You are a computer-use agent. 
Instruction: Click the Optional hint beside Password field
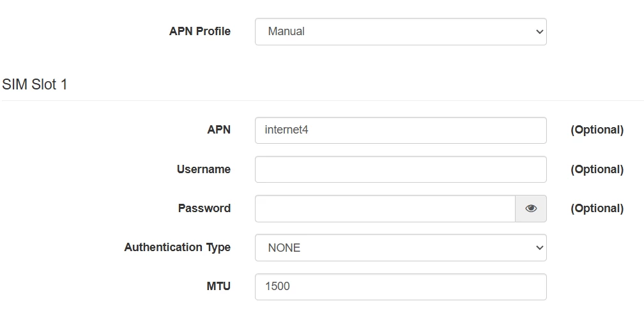[597, 208]
